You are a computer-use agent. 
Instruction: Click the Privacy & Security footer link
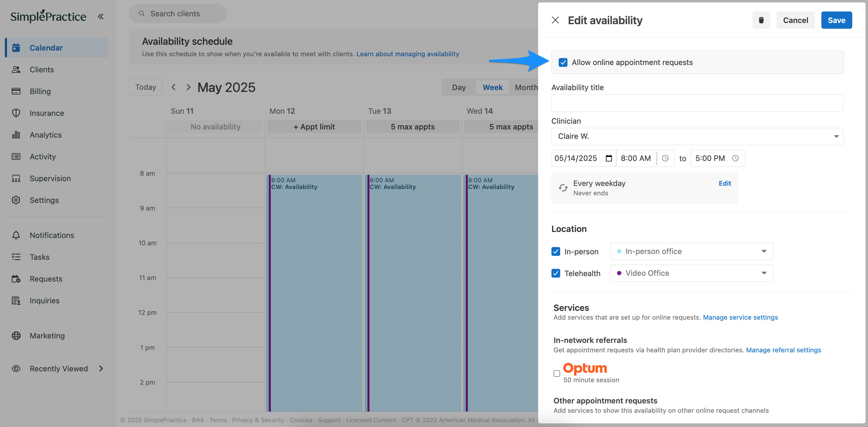[x=258, y=420]
